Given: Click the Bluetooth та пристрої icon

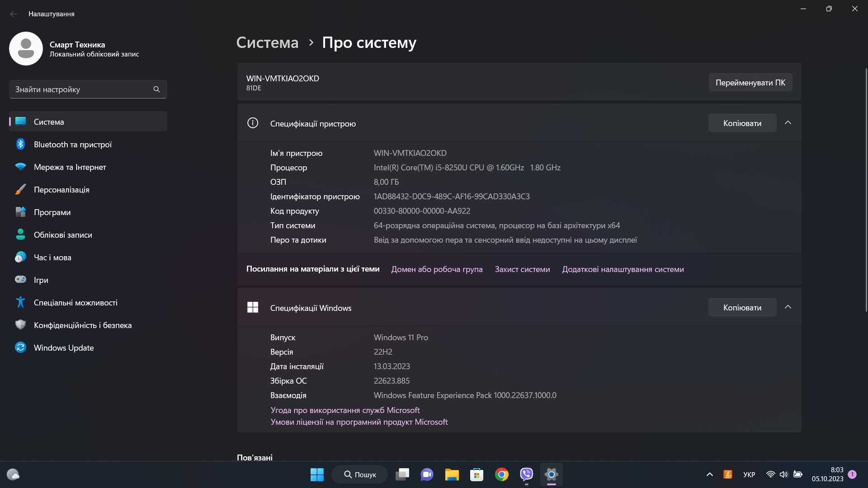Looking at the screenshot, I should (20, 145).
